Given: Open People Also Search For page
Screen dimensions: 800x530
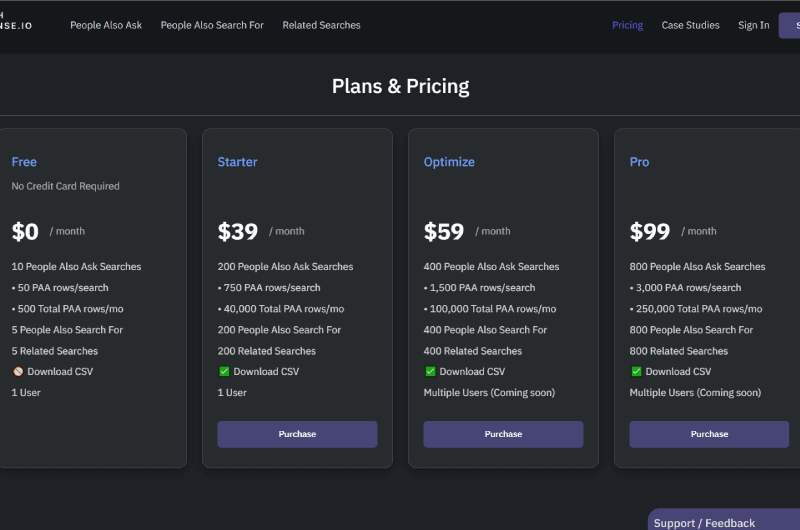Looking at the screenshot, I should pos(212,25).
